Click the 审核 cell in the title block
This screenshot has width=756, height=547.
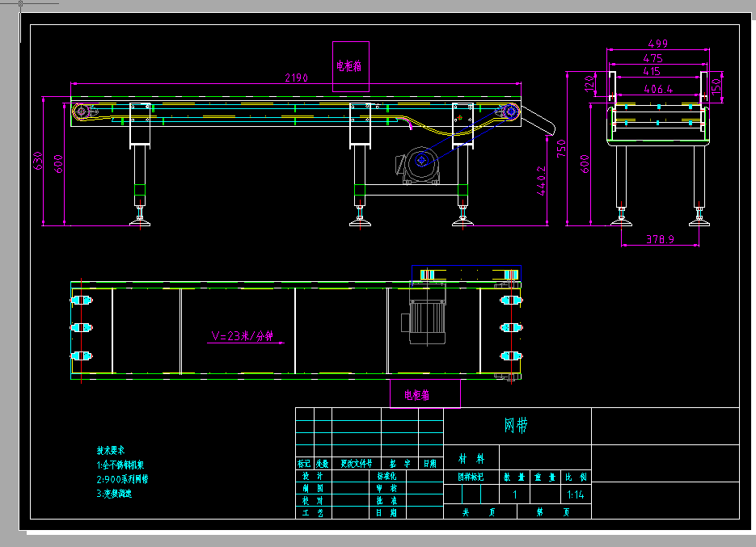388,487
